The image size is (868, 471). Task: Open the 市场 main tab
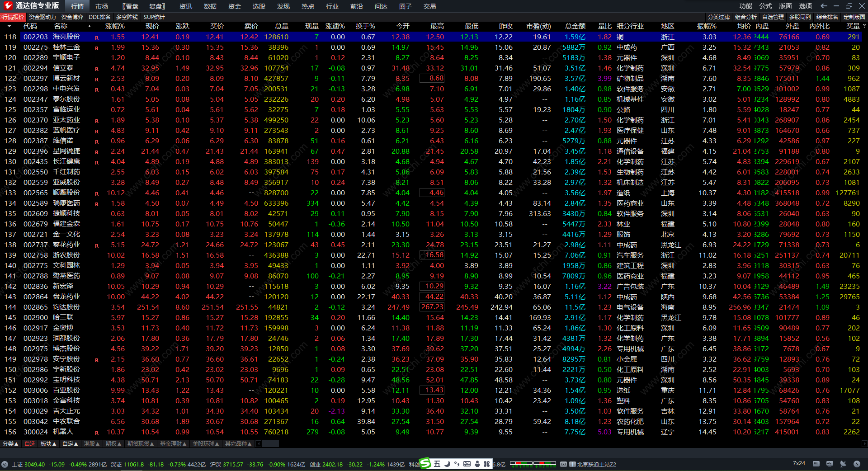[x=102, y=6]
